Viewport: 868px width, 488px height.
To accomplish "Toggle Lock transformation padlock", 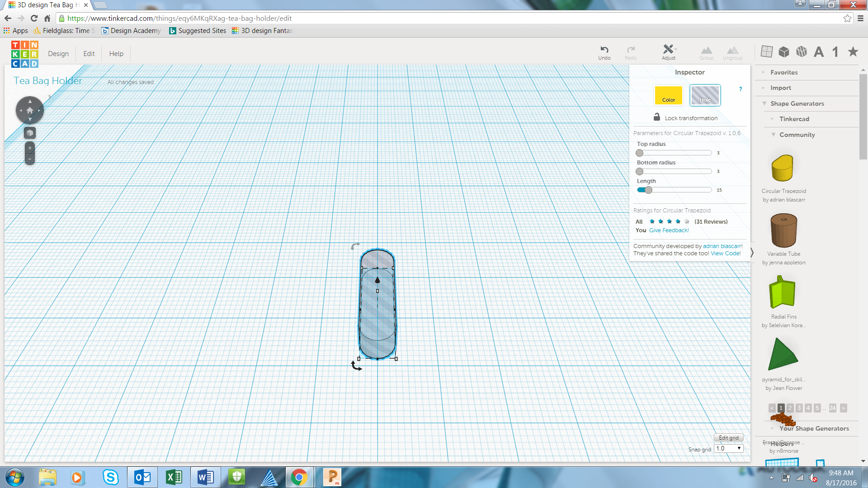I will (657, 117).
